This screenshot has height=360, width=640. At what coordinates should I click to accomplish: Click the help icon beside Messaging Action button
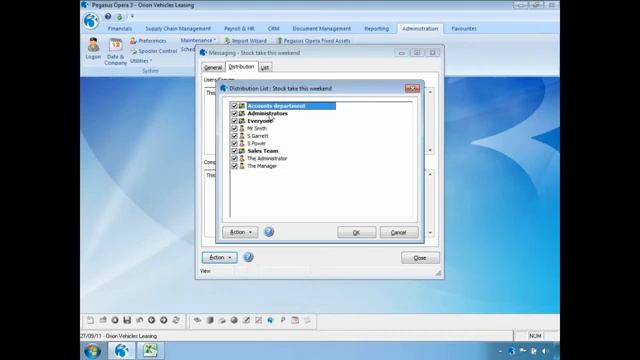[x=248, y=257]
